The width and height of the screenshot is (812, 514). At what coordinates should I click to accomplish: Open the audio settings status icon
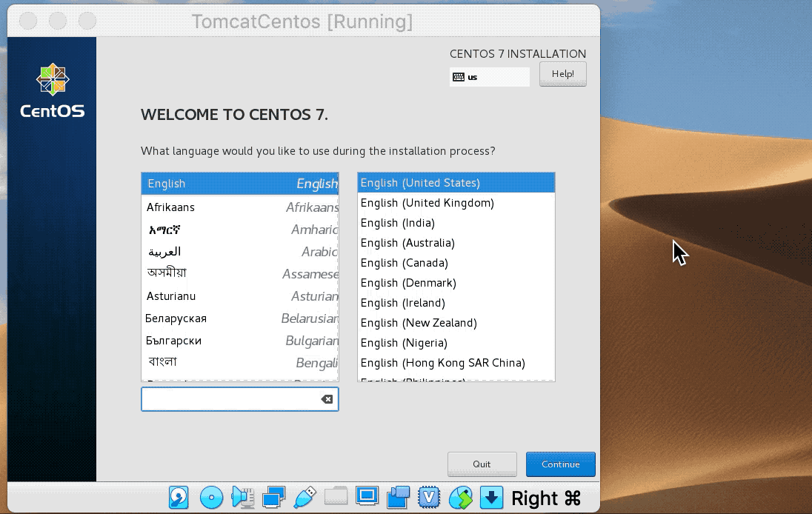pos(242,498)
